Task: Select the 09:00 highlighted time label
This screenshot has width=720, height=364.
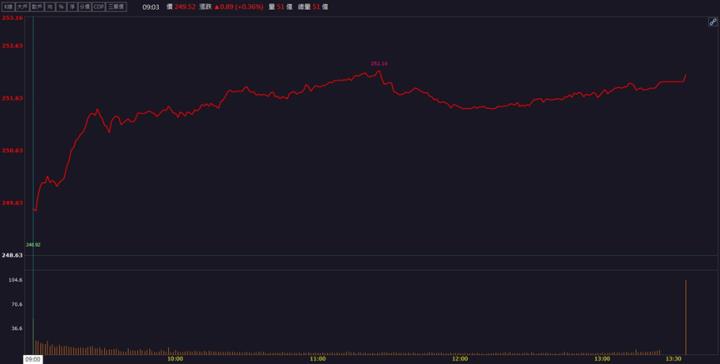Action: click(33, 359)
